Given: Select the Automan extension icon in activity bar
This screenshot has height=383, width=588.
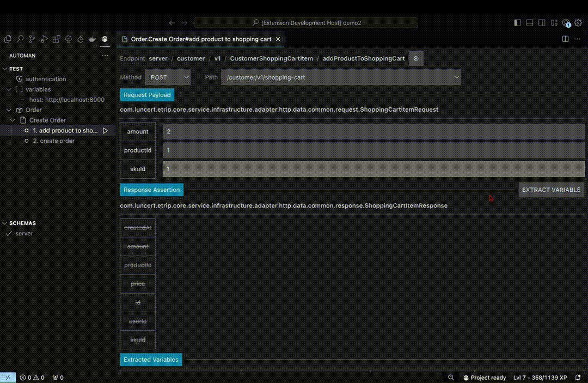Looking at the screenshot, I should coord(105,39).
